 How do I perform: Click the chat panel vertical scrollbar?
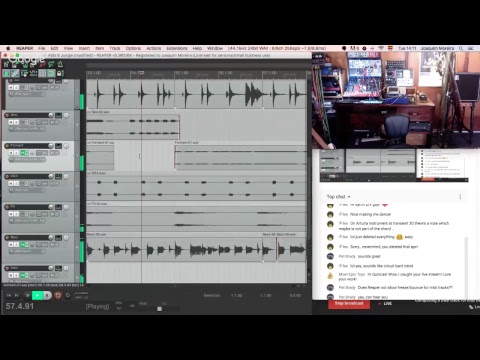tap(466, 267)
